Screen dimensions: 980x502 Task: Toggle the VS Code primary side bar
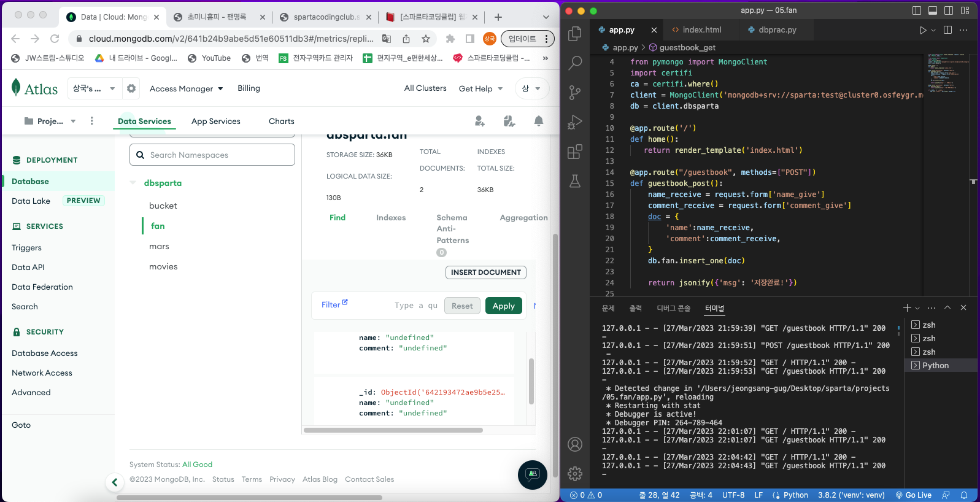coord(917,10)
